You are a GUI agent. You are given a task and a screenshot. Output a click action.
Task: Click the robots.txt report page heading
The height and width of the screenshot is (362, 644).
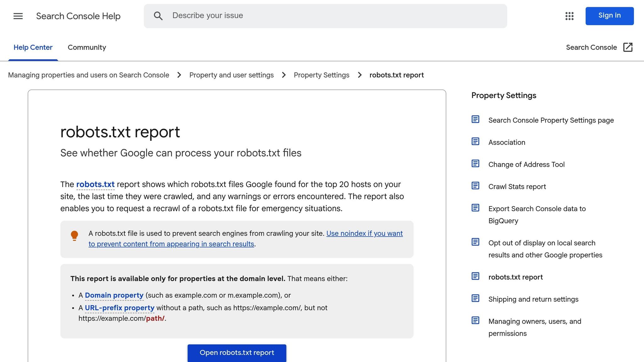pos(120,132)
